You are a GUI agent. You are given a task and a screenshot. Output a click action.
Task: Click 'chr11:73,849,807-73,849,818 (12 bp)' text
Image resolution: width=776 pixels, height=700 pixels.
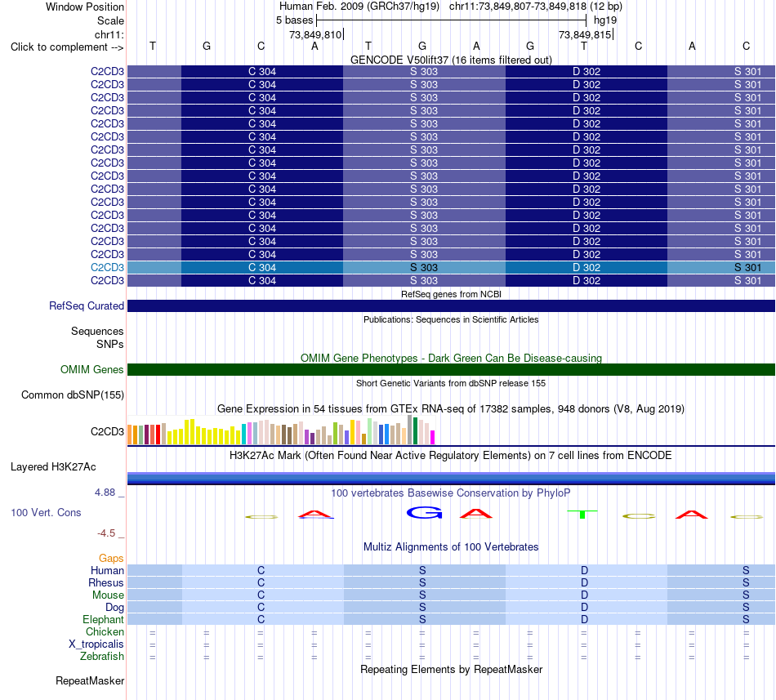pos(536,7)
